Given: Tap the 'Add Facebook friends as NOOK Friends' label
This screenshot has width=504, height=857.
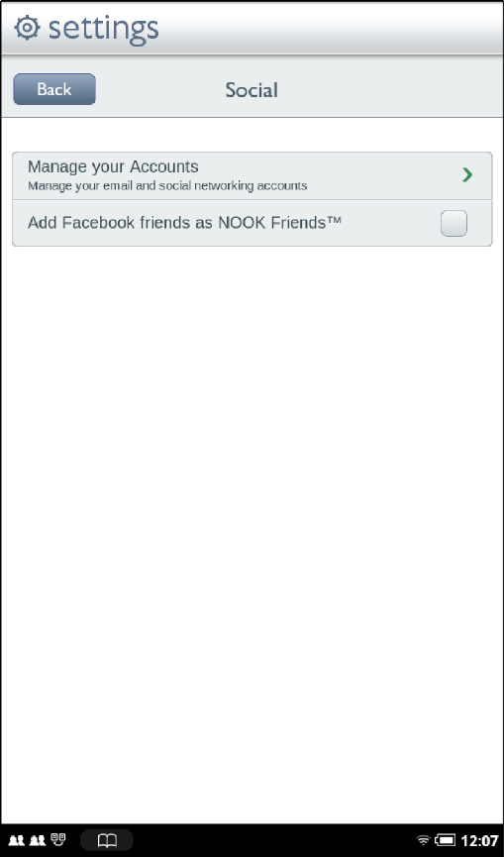Looking at the screenshot, I should pos(184,223).
